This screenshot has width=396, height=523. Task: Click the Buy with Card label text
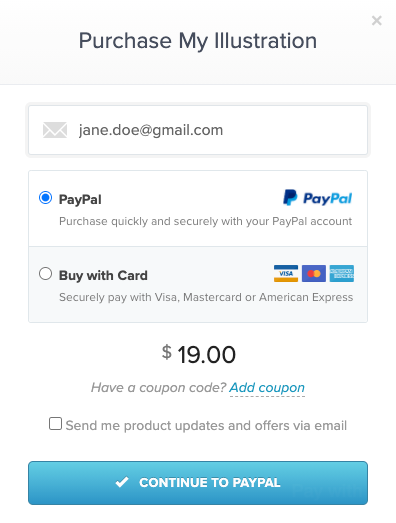pyautogui.click(x=103, y=276)
